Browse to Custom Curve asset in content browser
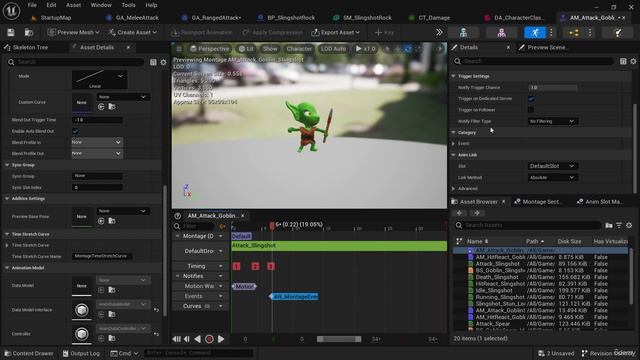This screenshot has width=640, height=360. [111, 107]
